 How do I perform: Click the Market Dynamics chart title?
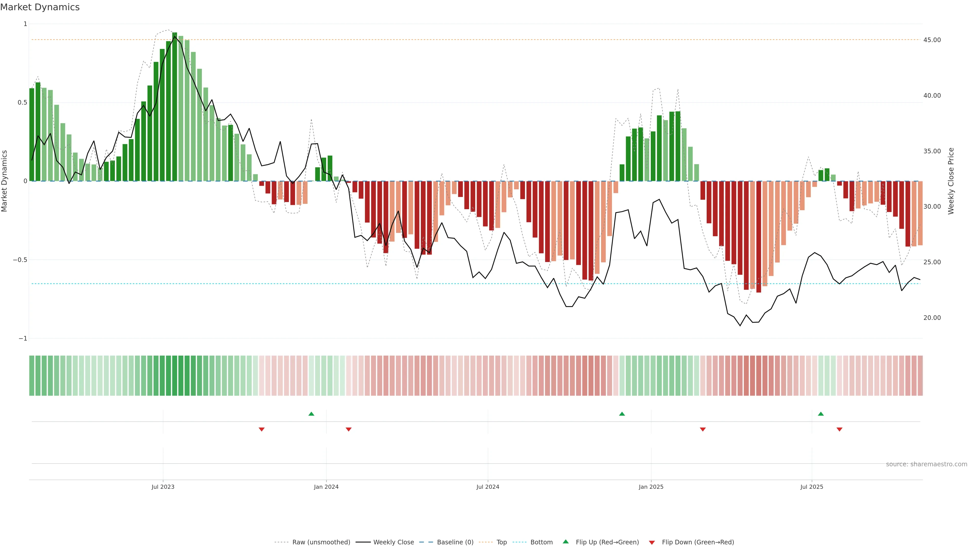click(40, 7)
